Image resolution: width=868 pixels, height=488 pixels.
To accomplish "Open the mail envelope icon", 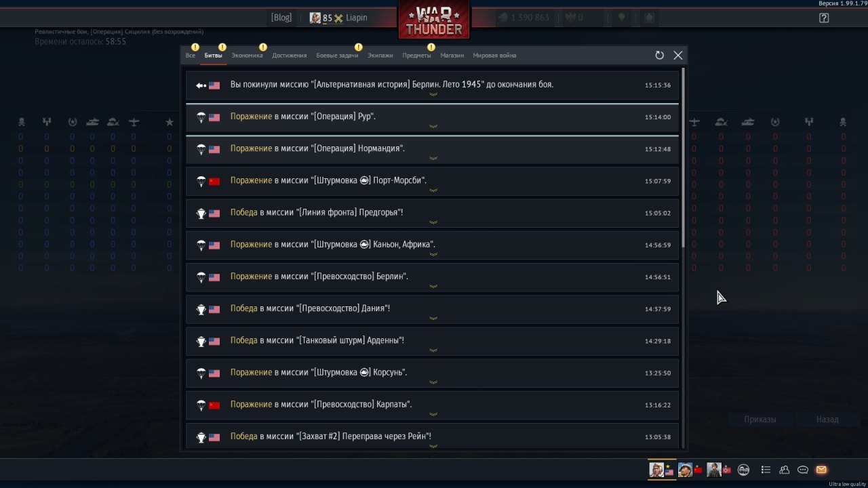I will tap(821, 470).
